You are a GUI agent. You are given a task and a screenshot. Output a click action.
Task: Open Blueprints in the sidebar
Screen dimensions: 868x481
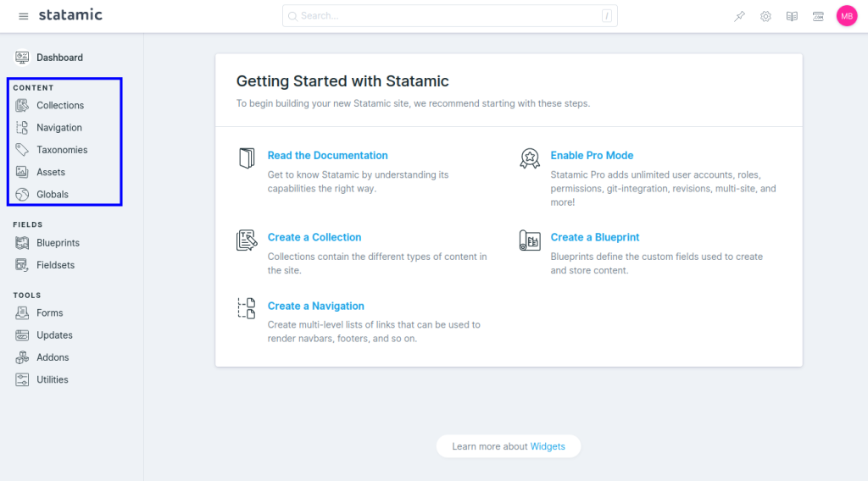(58, 243)
